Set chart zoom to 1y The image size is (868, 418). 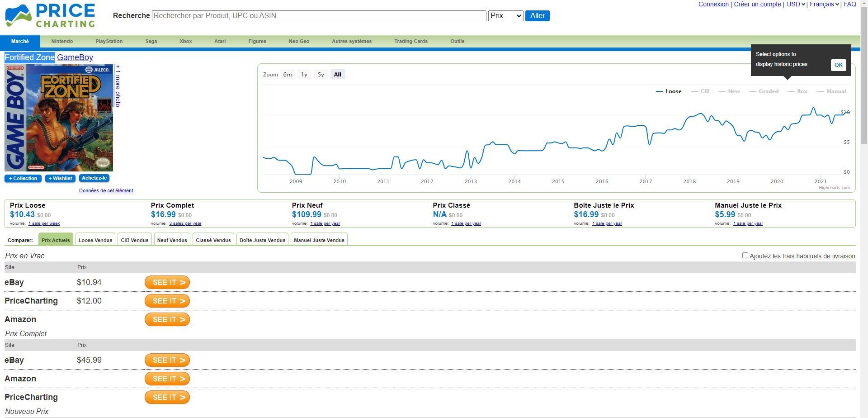point(304,75)
